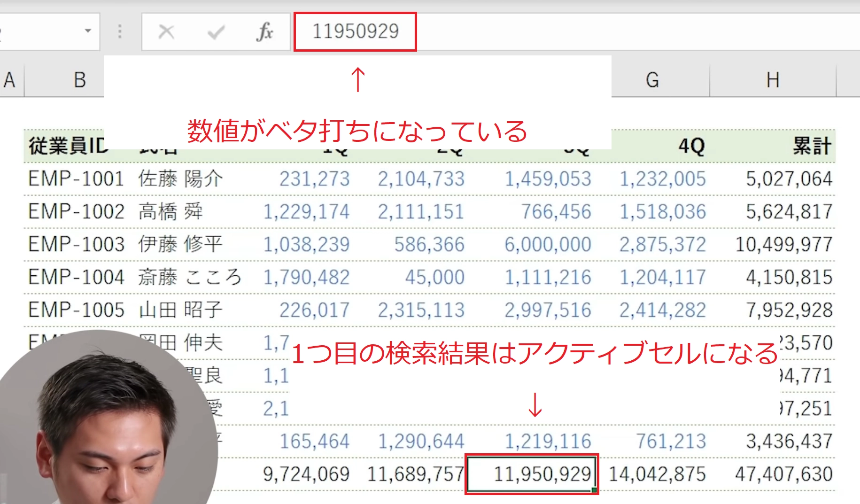Click cell with value 2,315,113
The image size is (860, 504).
tap(421, 310)
